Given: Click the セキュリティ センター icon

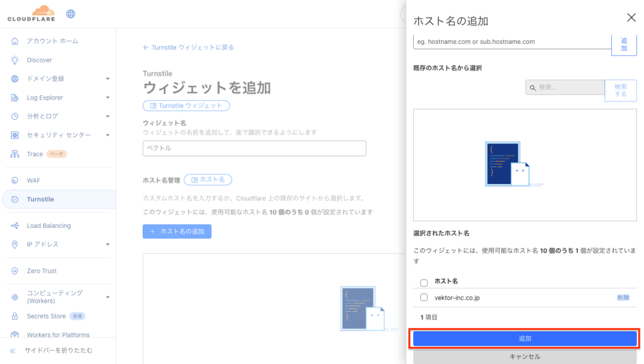Looking at the screenshot, I should (x=15, y=135).
